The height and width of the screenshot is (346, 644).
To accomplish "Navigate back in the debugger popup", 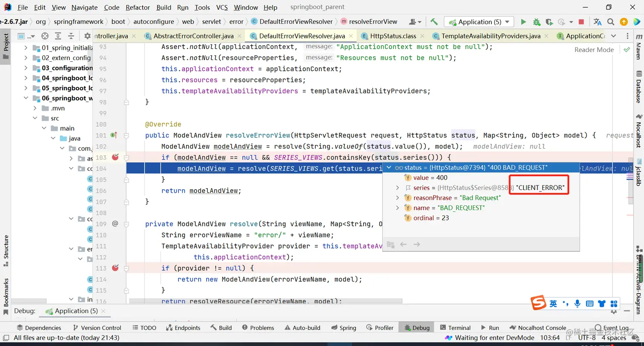I will click(403, 244).
